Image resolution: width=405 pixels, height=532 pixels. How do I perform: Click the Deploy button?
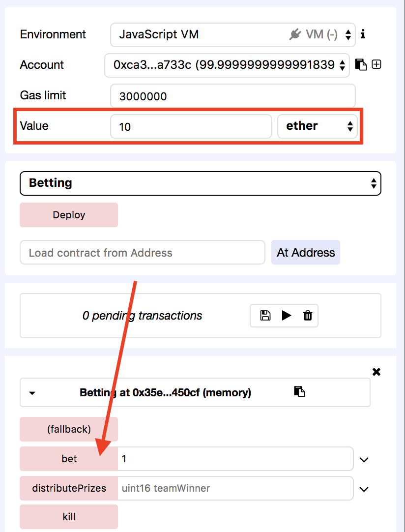point(69,215)
